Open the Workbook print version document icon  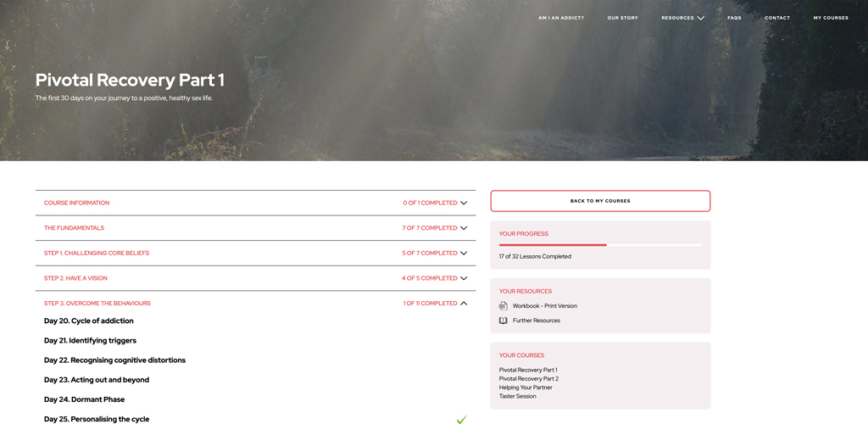point(504,306)
